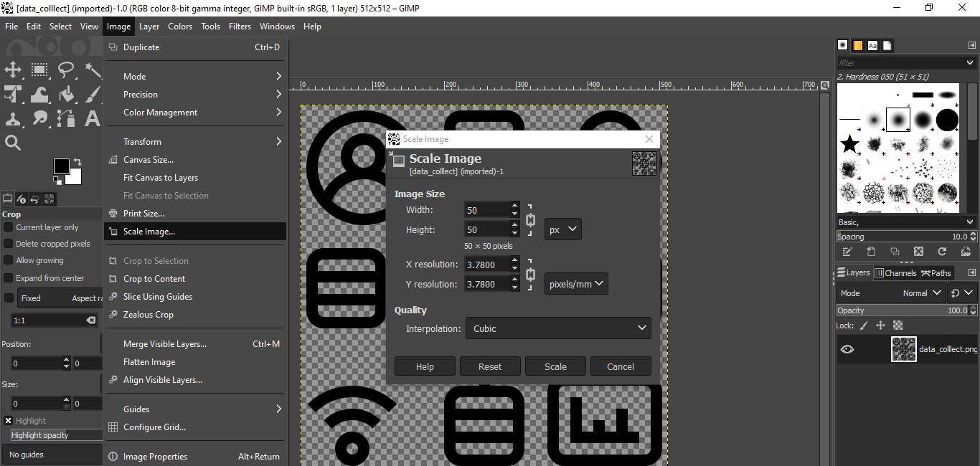Image resolution: width=980 pixels, height=466 pixels.
Task: Select the Smudge tool
Action: 39,118
